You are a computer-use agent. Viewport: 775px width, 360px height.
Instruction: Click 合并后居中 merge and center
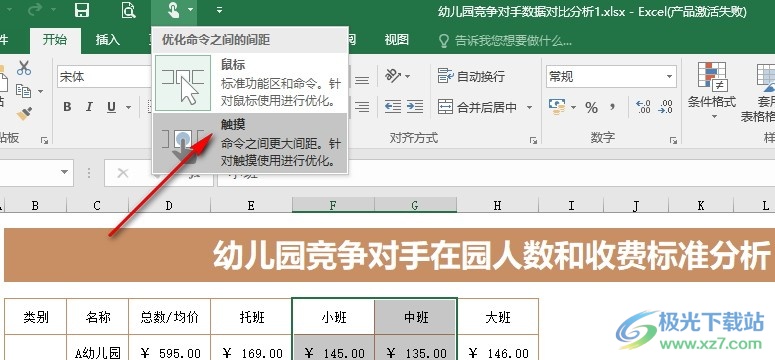tap(477, 107)
